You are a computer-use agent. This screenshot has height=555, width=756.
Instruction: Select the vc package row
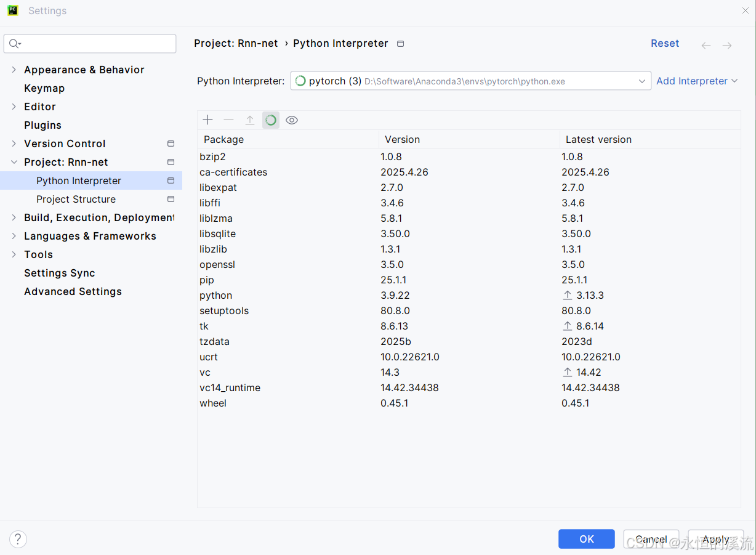point(469,372)
